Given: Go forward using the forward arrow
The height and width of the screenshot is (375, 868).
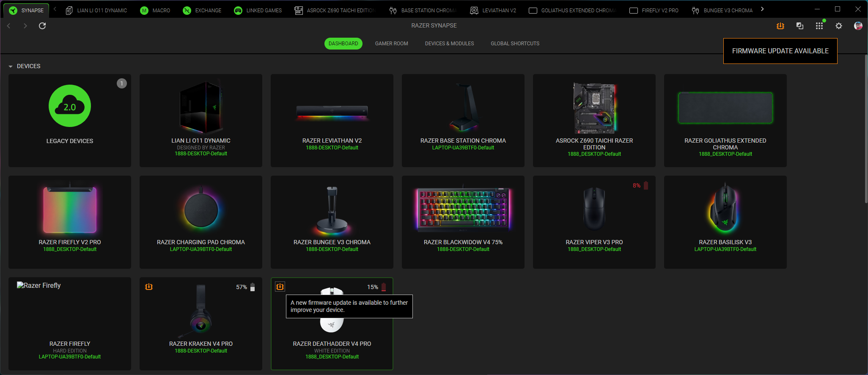Looking at the screenshot, I should point(25,26).
